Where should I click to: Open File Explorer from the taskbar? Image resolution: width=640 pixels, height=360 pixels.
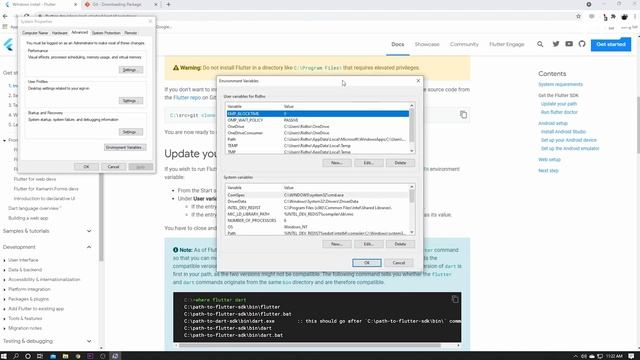(x=65, y=356)
